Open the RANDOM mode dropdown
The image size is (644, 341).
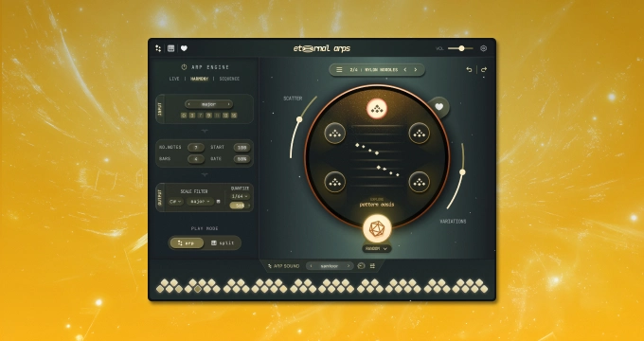(x=377, y=248)
